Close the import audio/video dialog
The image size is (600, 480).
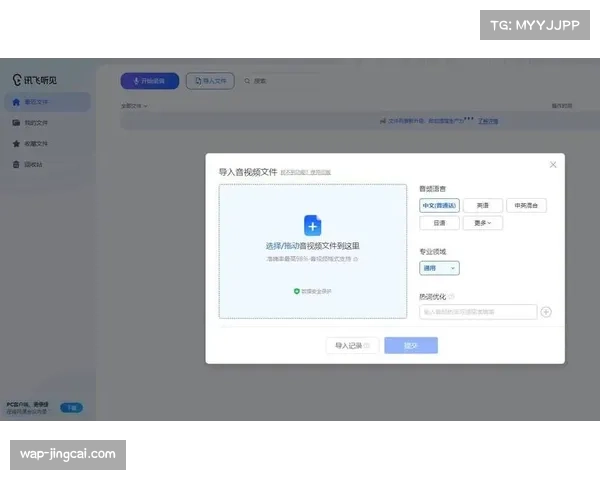tap(553, 165)
